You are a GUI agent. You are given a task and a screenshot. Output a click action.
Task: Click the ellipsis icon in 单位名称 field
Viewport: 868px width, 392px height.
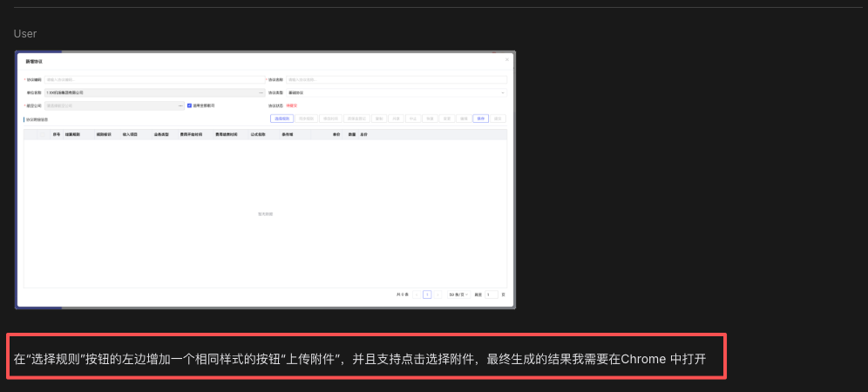click(x=261, y=92)
